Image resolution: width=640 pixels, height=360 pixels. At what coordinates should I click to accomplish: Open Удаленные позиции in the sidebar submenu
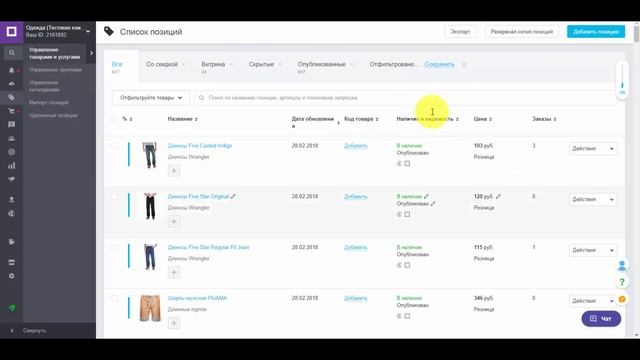53,116
